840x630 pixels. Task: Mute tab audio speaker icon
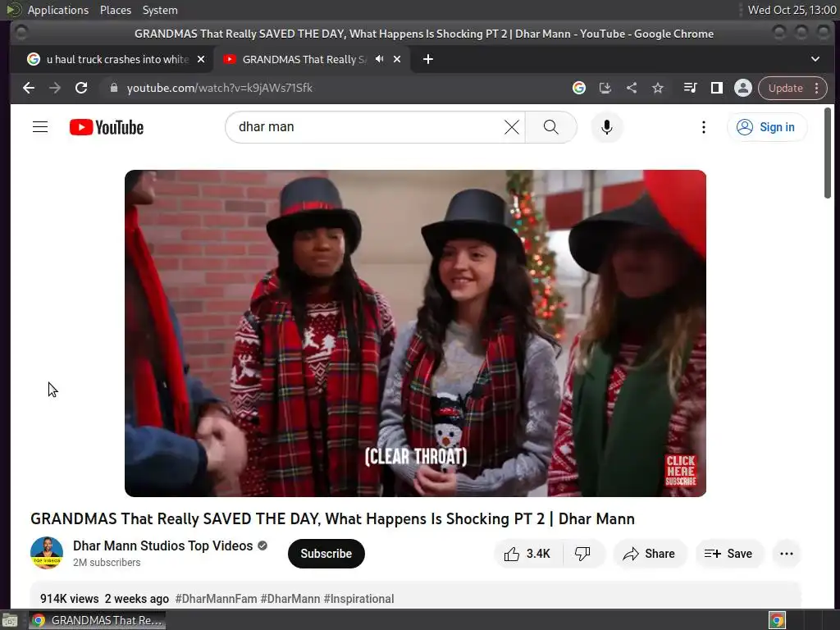pos(379,59)
